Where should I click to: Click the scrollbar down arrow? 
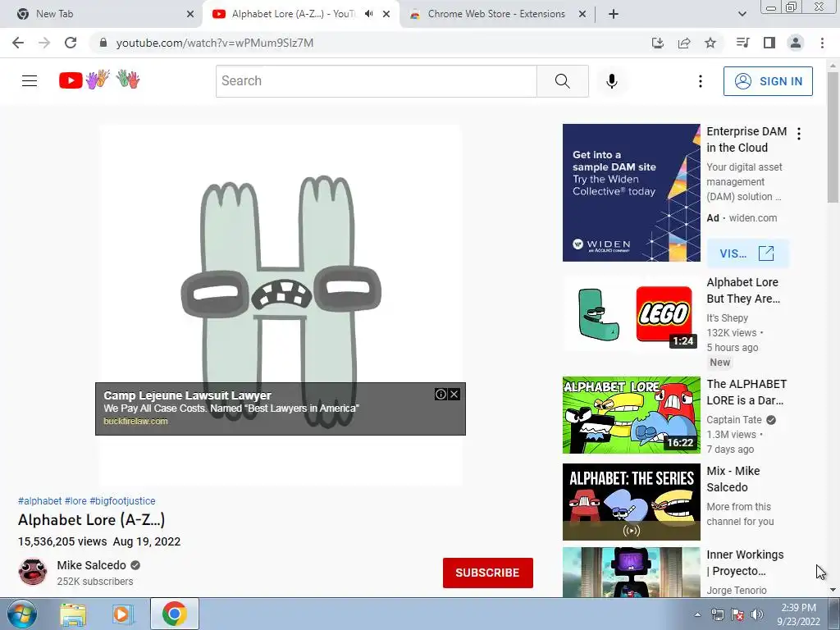point(833,590)
